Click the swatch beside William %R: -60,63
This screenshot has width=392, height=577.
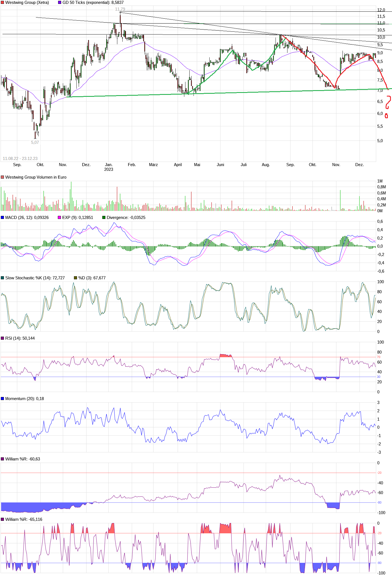3,459
